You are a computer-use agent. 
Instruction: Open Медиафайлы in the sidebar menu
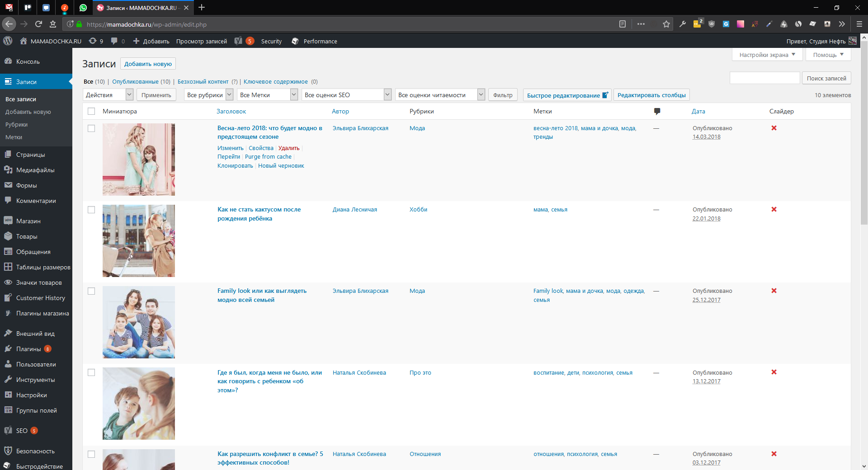(35, 170)
